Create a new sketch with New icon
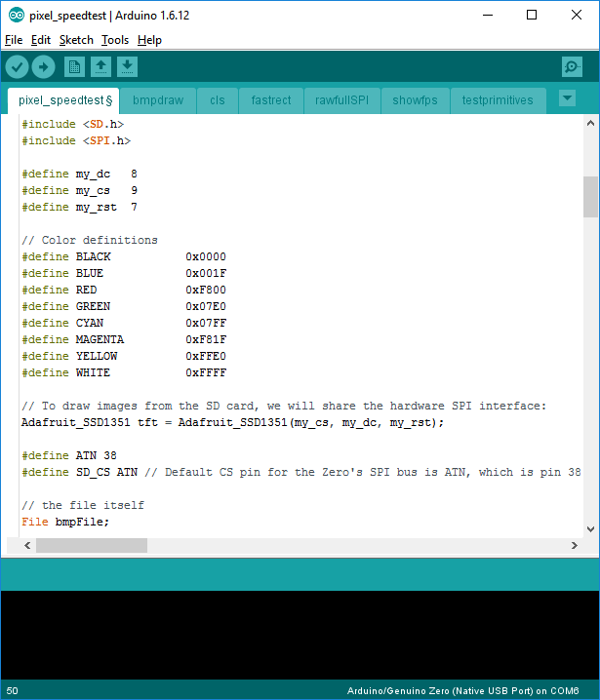 point(74,67)
